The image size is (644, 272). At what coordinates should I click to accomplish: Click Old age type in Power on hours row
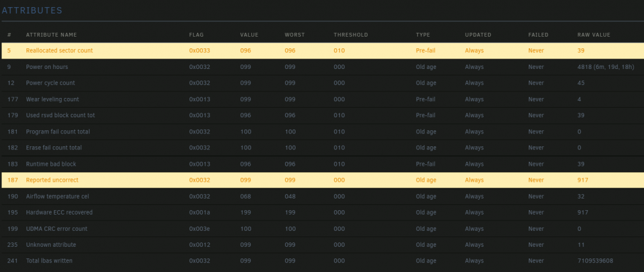(x=426, y=66)
